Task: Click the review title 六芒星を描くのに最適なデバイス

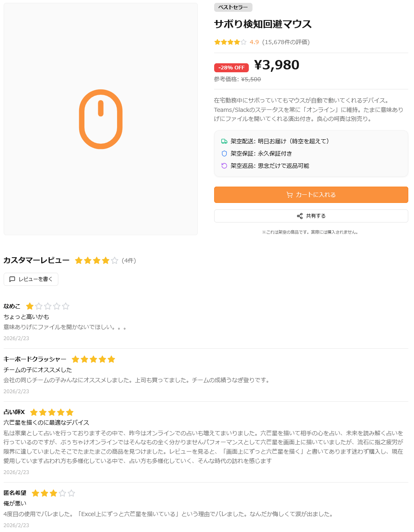Action: pyautogui.click(x=46, y=423)
